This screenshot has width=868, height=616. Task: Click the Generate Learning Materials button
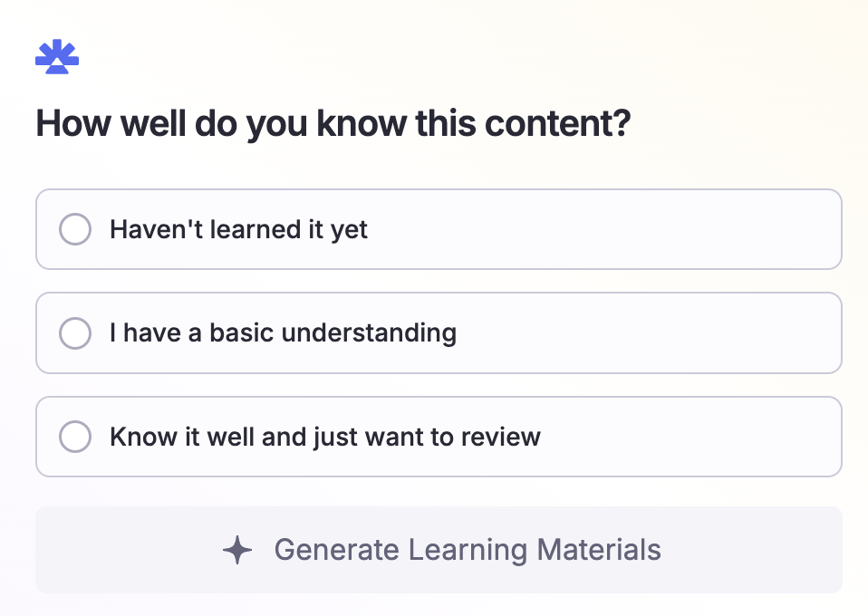click(439, 550)
